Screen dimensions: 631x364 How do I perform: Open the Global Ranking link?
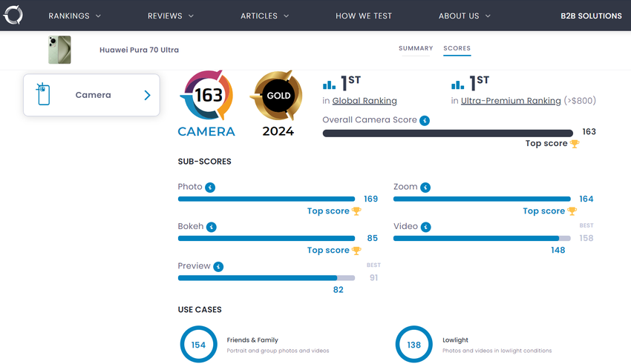click(x=364, y=101)
